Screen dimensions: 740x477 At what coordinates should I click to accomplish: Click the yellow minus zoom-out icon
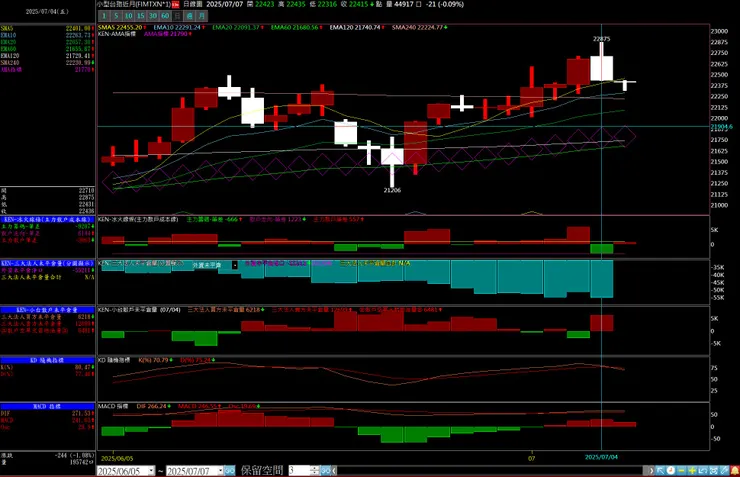[681, 471]
